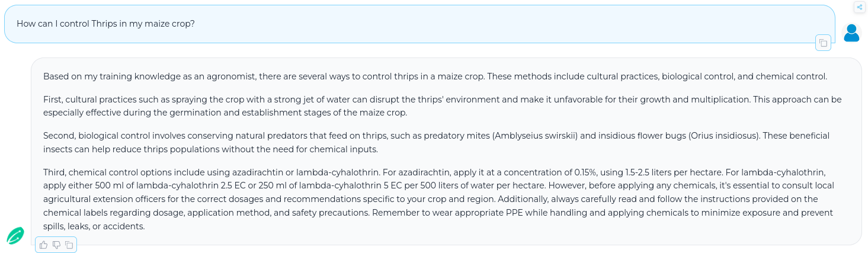
Task: Click the paragraph about biological control
Action: pos(436,142)
